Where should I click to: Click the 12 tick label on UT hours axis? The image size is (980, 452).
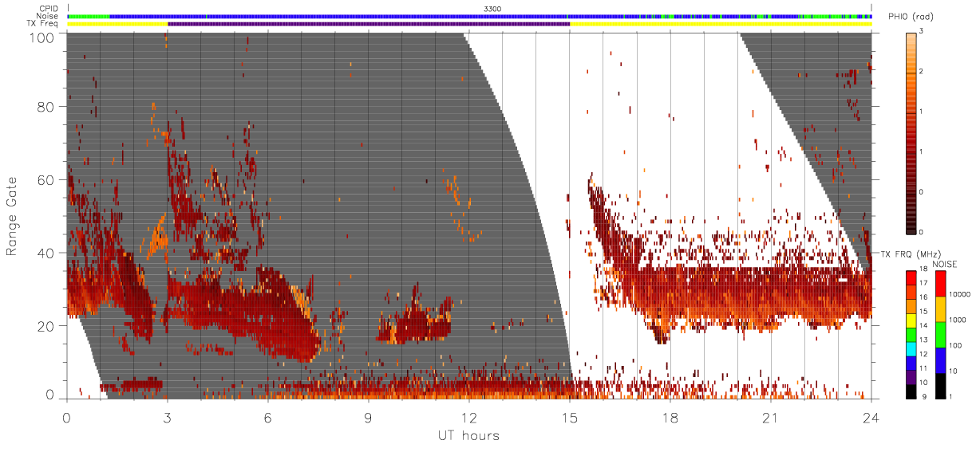[x=469, y=418]
